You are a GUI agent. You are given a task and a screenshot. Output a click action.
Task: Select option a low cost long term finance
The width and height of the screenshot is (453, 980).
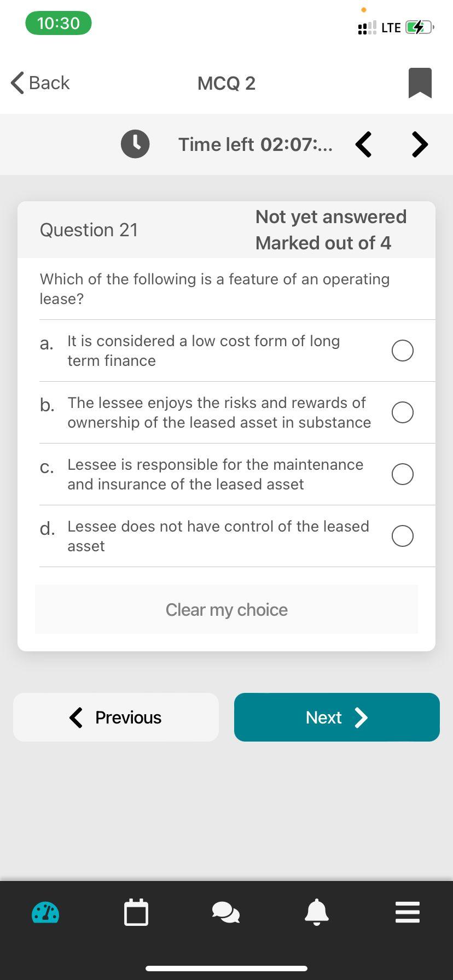(402, 351)
